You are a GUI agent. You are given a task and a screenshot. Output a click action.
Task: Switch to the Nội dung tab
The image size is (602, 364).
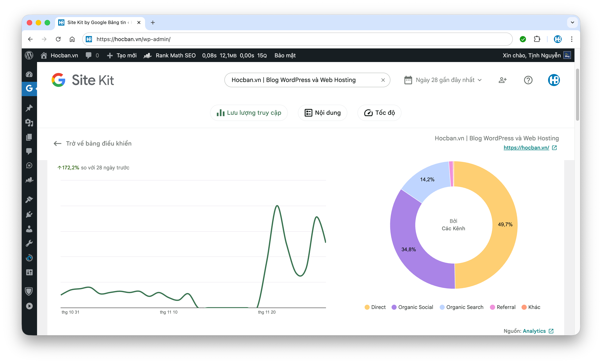point(323,113)
